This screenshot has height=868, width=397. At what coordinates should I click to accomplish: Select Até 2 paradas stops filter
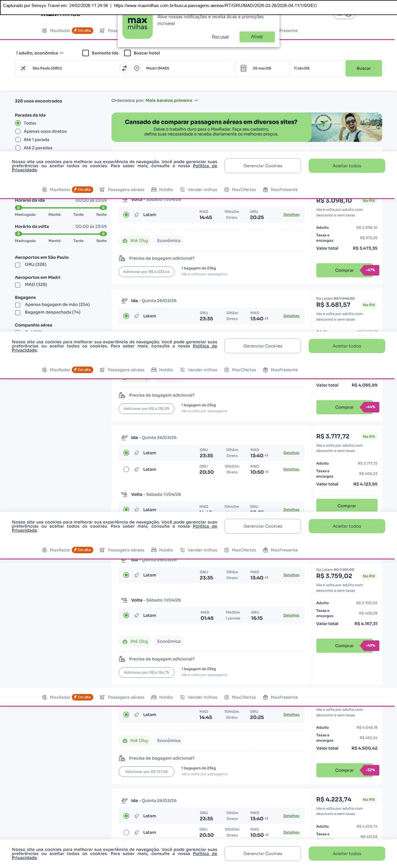pyautogui.click(x=18, y=148)
